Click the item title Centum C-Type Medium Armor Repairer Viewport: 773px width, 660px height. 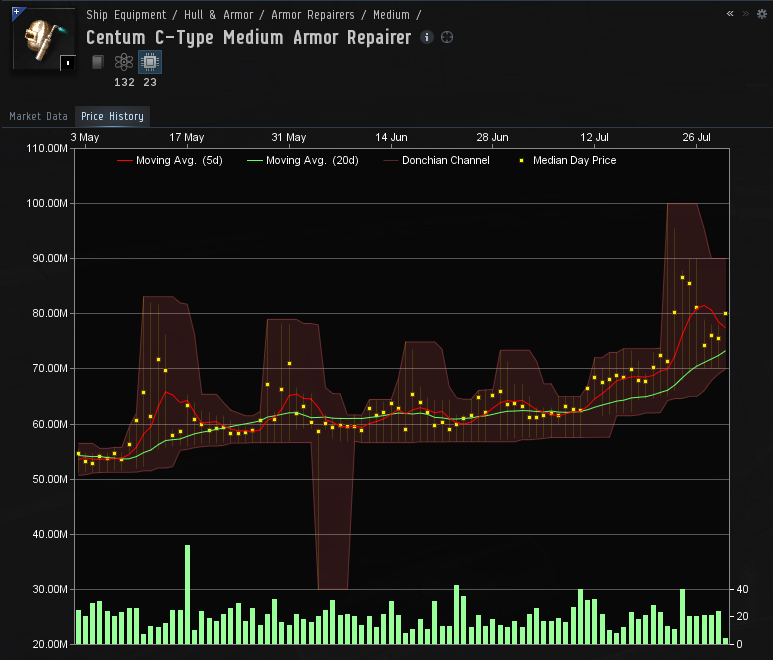tap(248, 38)
